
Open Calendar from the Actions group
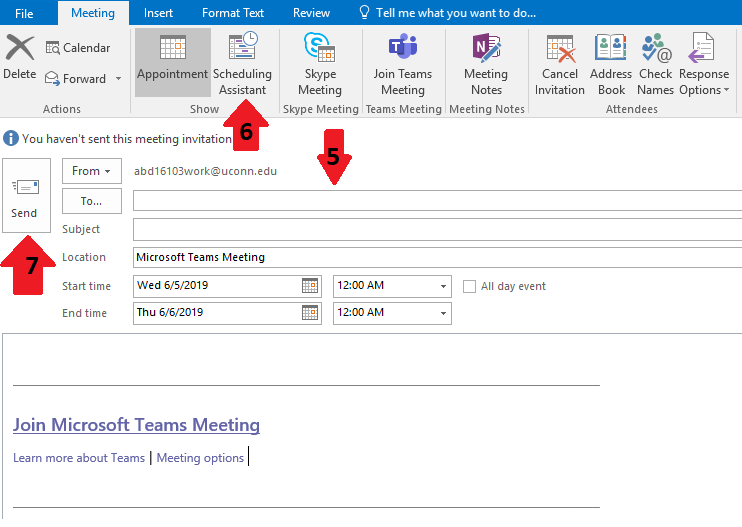pyautogui.click(x=78, y=48)
